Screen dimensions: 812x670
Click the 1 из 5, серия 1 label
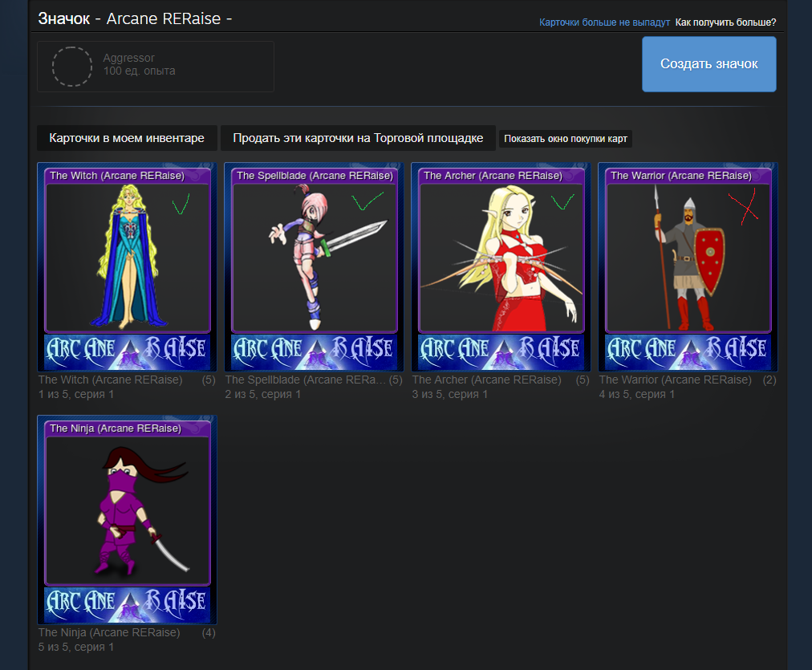pos(76,394)
